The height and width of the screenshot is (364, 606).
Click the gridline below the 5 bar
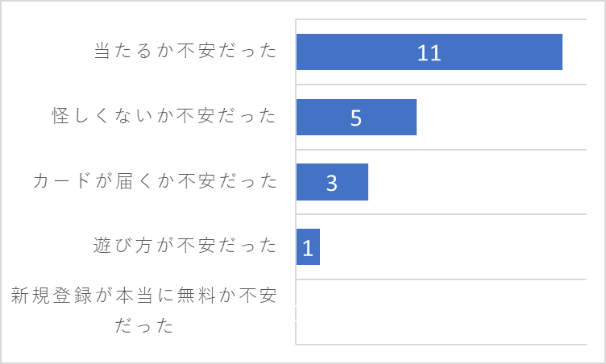point(442,149)
